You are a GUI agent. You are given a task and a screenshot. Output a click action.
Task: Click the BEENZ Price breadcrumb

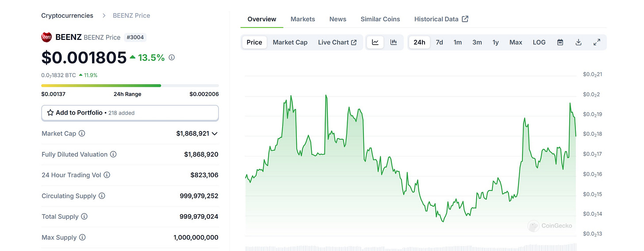point(131,15)
